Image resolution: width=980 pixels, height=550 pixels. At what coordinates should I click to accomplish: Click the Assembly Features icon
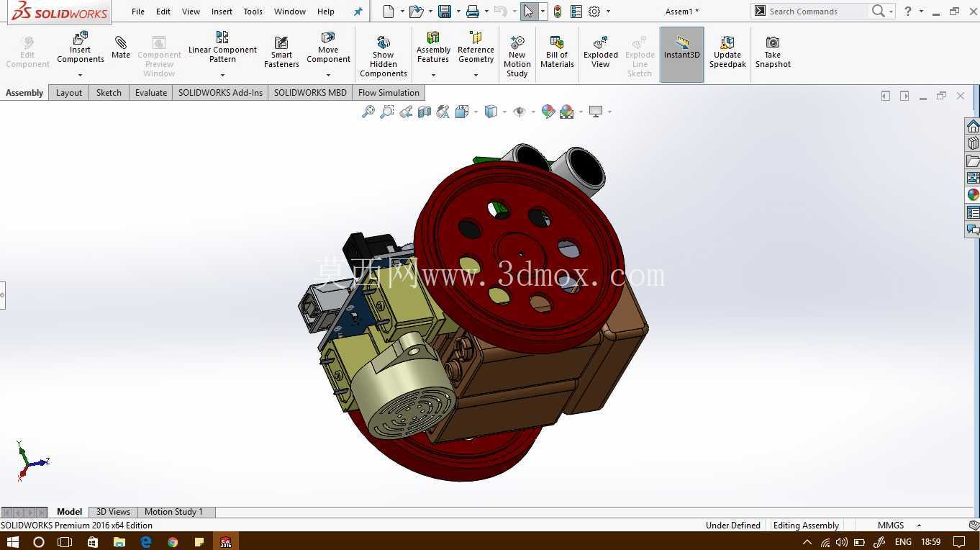click(x=433, y=37)
